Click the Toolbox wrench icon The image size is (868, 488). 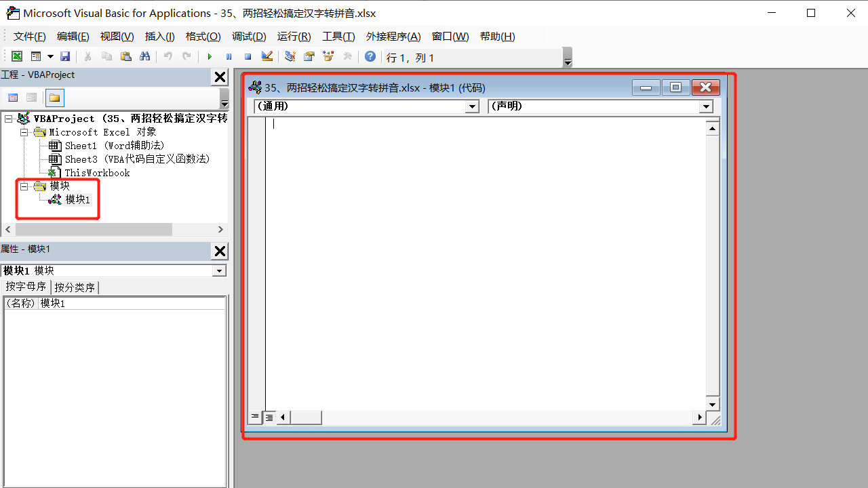(347, 57)
